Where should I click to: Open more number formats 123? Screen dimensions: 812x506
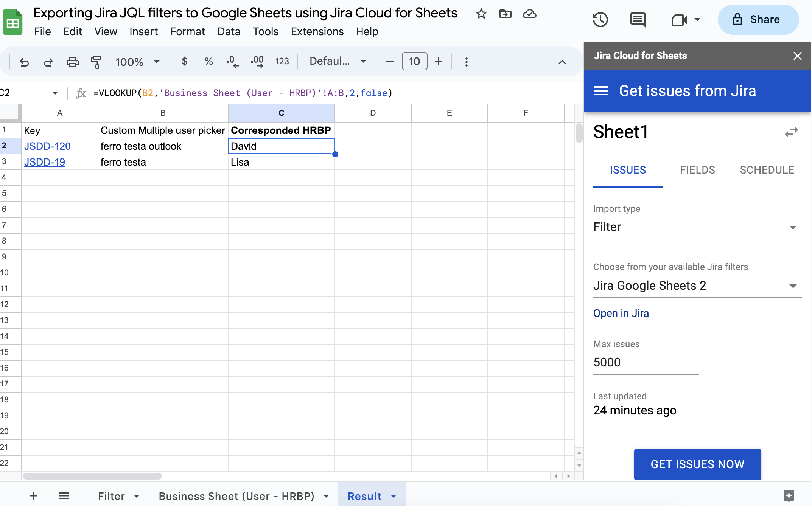tap(282, 61)
